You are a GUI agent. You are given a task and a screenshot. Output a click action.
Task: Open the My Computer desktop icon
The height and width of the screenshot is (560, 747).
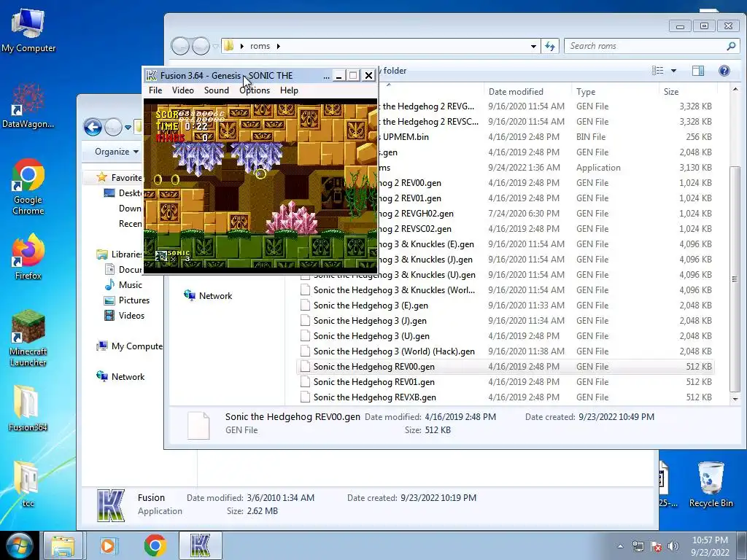(28, 29)
